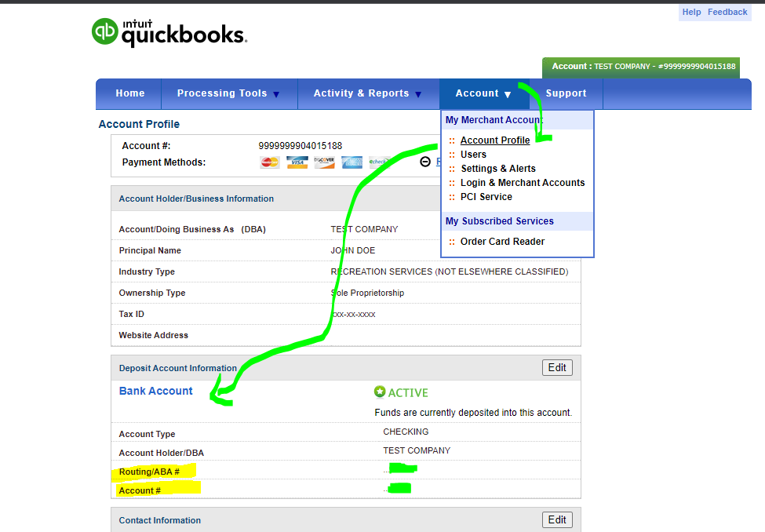
Task: Click the Bank Account heading link
Action: point(155,391)
